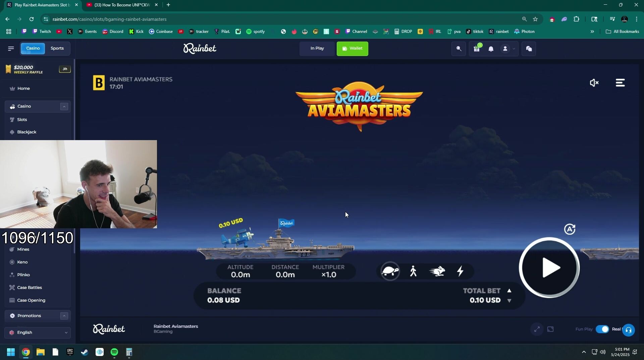644x360 pixels.
Task: Switch to the YouTube How To Become tab
Action: pyautogui.click(x=121, y=5)
